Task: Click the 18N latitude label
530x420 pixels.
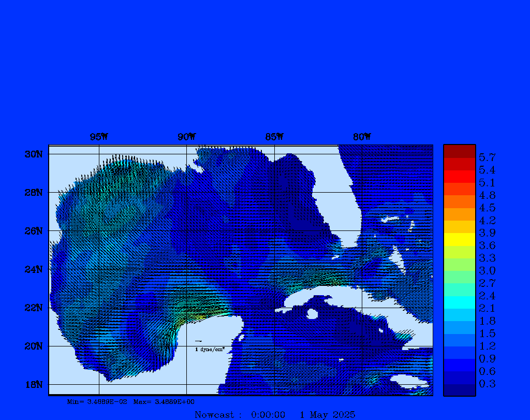Action: [x=33, y=384]
